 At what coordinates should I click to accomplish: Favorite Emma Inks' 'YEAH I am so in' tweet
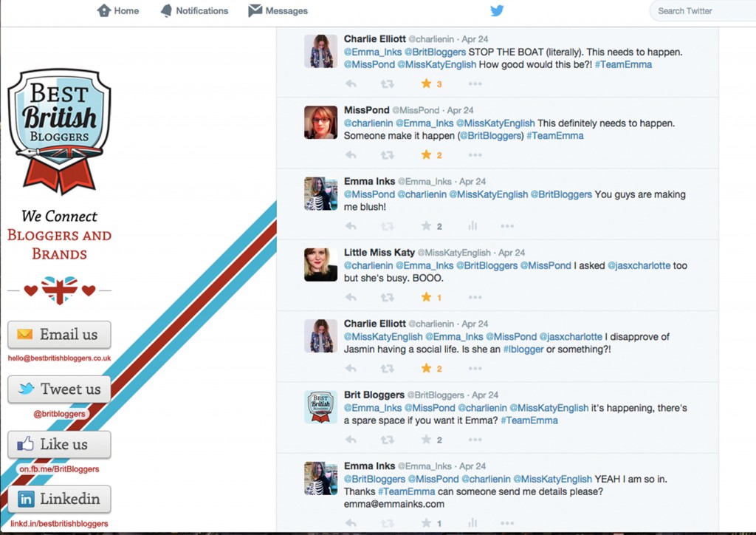tap(426, 522)
